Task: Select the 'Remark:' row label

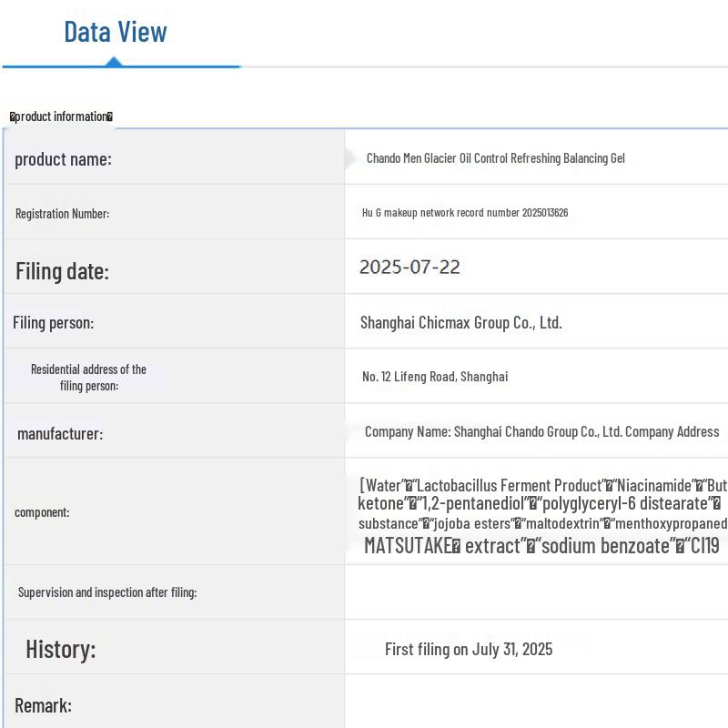Action: tap(43, 705)
